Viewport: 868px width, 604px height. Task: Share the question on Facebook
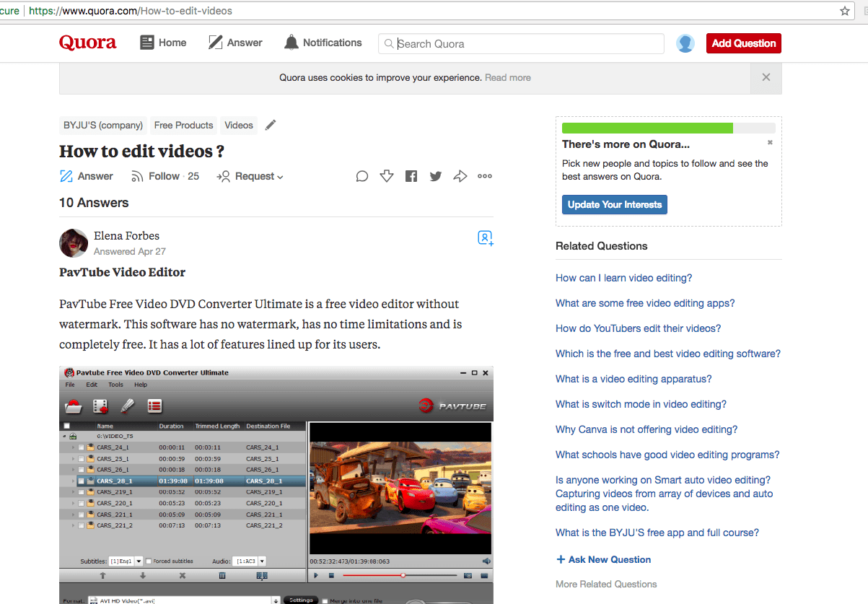411,176
